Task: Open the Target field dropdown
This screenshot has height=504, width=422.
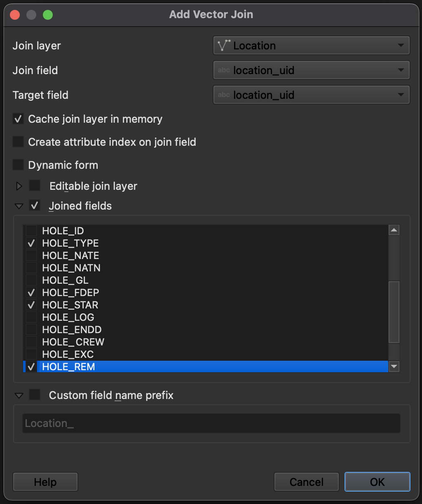Action: [x=401, y=95]
